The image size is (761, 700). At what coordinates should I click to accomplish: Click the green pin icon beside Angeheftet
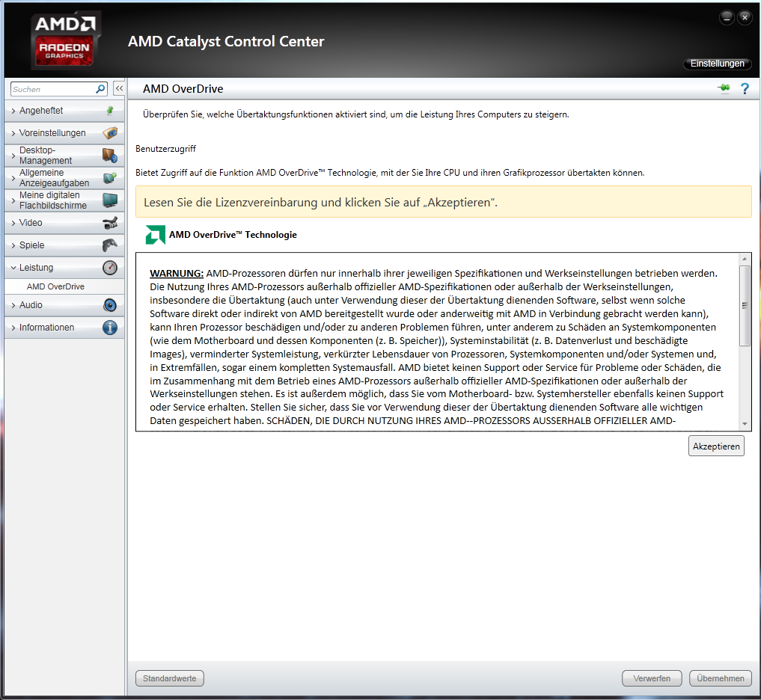[110, 111]
